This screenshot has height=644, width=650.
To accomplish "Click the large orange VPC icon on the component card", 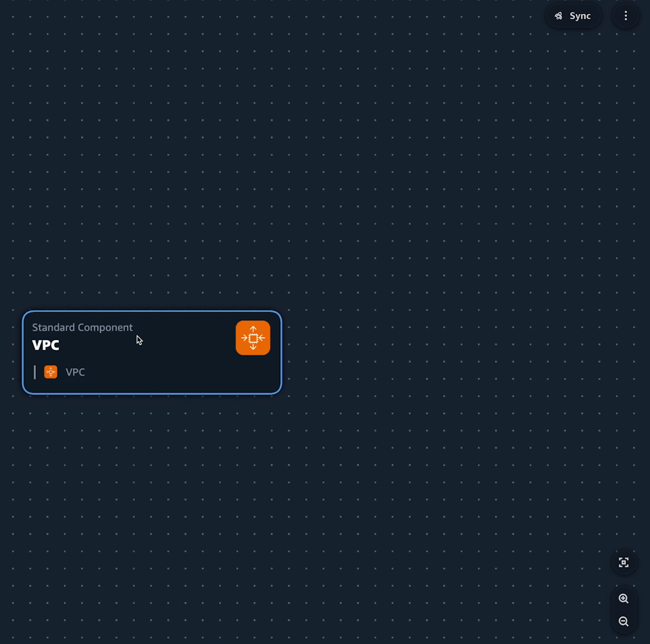I will (x=253, y=338).
